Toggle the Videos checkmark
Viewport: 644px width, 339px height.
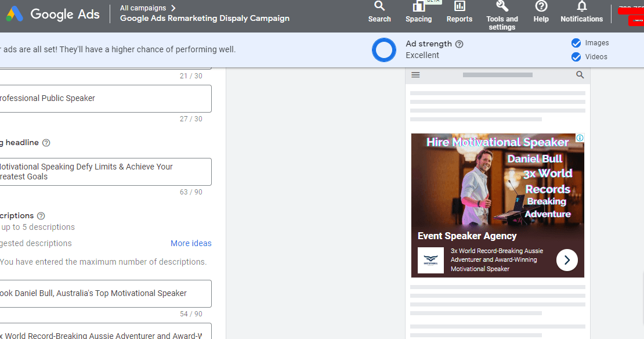576,57
